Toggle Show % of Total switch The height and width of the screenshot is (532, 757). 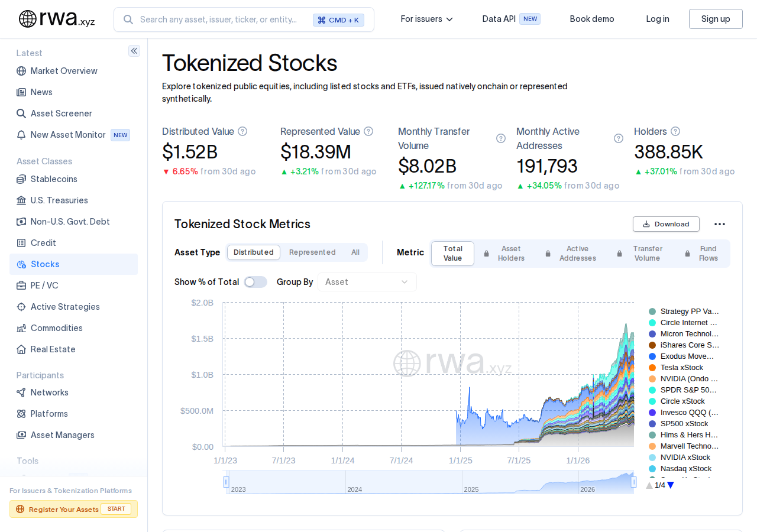255,282
